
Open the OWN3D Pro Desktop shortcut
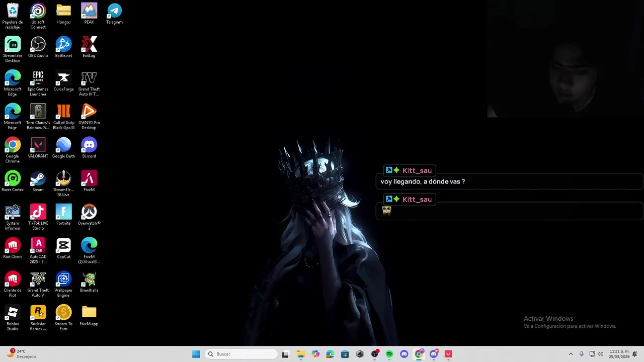click(x=89, y=117)
